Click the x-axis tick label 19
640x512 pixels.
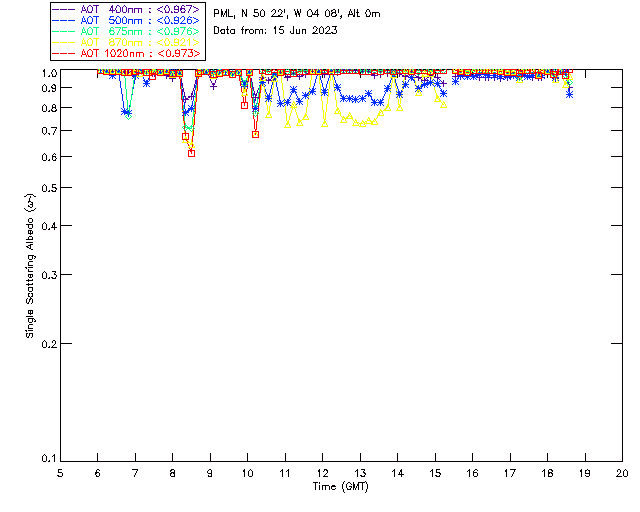pos(585,473)
